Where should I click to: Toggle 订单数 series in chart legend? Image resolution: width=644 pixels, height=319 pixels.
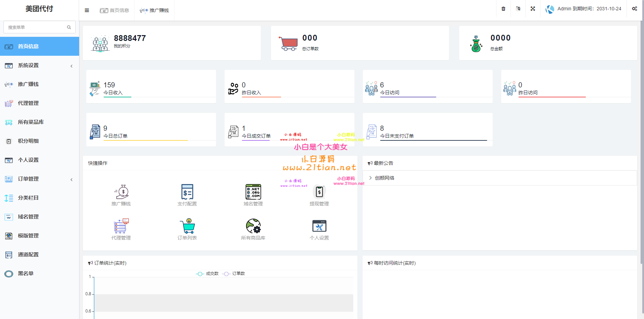(x=234, y=274)
